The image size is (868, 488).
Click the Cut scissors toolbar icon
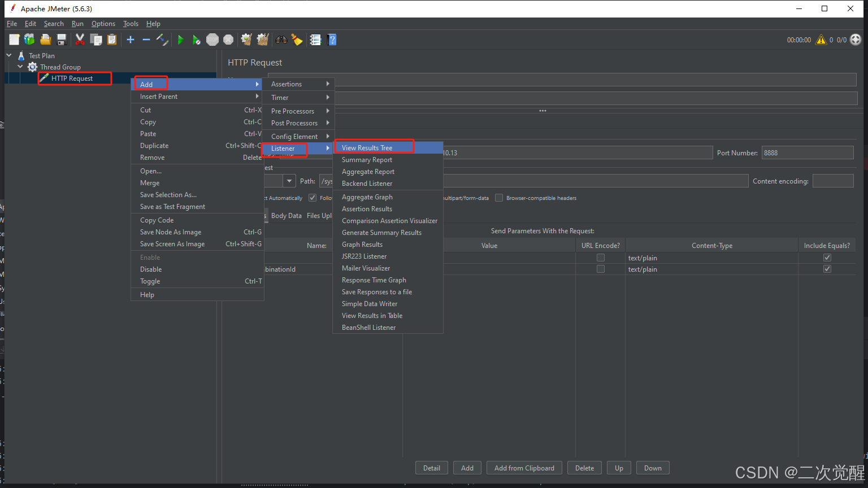[x=80, y=40]
